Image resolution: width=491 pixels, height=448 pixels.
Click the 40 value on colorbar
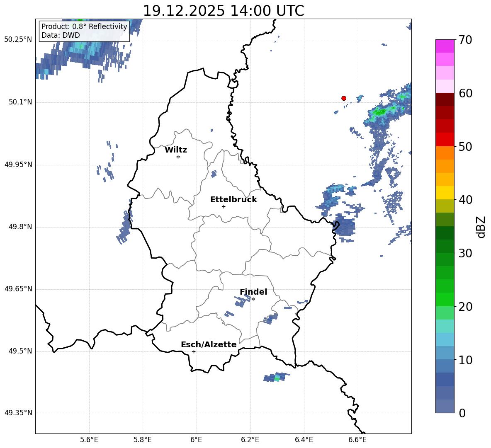coord(465,200)
